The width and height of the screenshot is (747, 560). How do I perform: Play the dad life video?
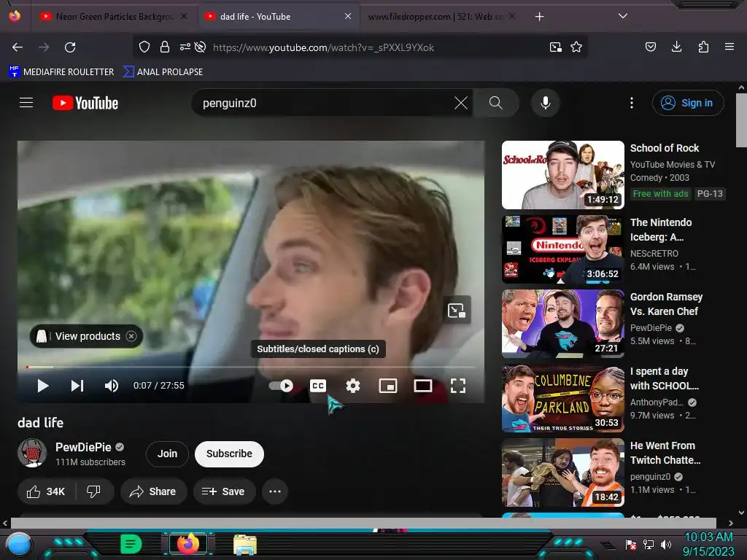coord(43,386)
